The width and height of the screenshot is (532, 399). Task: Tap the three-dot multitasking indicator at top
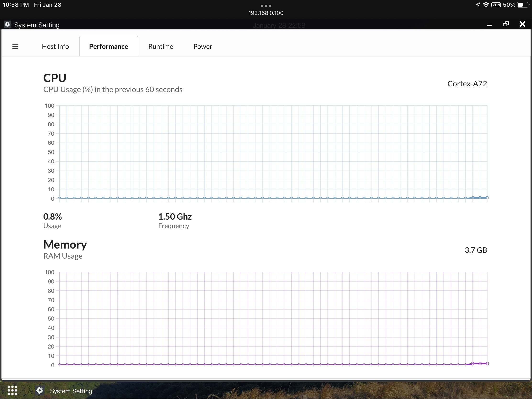(x=266, y=6)
